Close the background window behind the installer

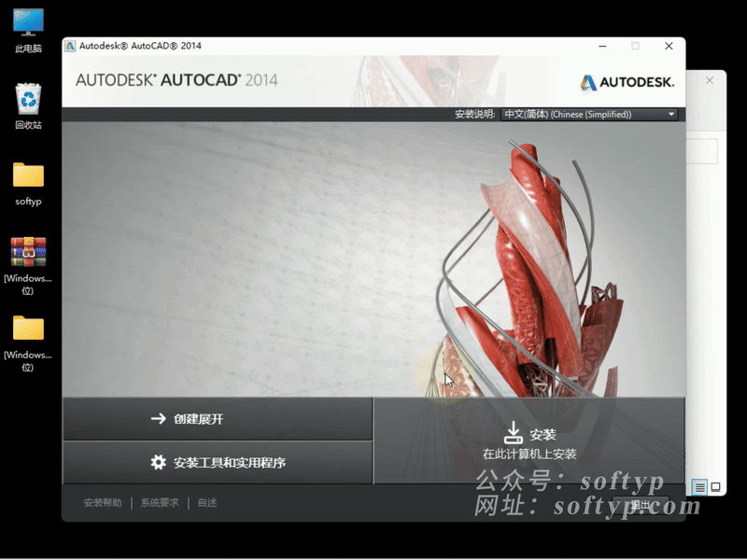[710, 80]
